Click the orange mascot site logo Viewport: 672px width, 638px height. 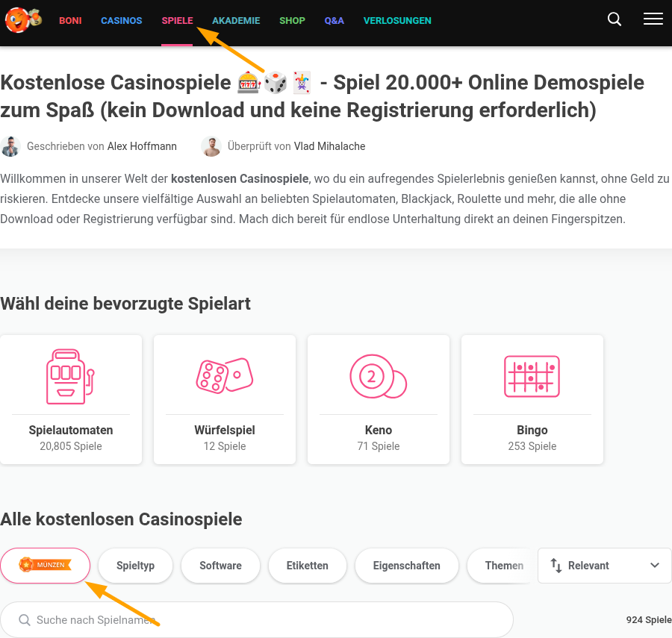pyautogui.click(x=23, y=19)
